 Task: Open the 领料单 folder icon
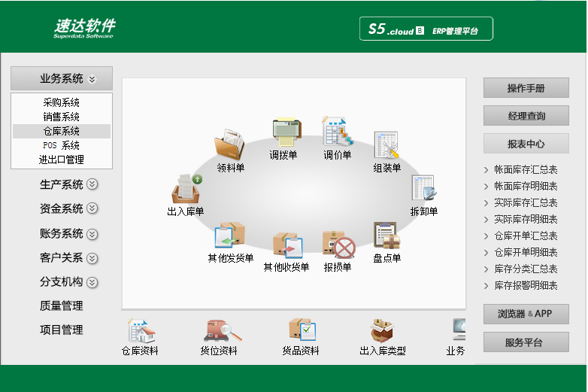click(229, 144)
